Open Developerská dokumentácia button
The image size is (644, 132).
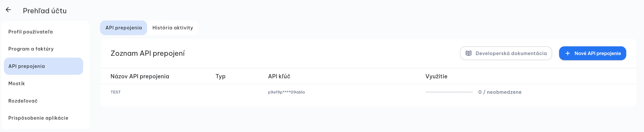506,53
